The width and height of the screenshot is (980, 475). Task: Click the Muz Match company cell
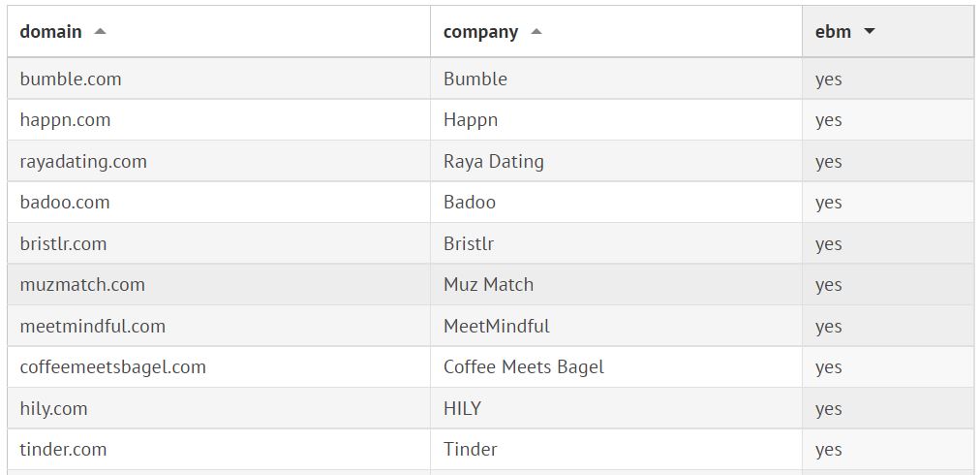[488, 285]
